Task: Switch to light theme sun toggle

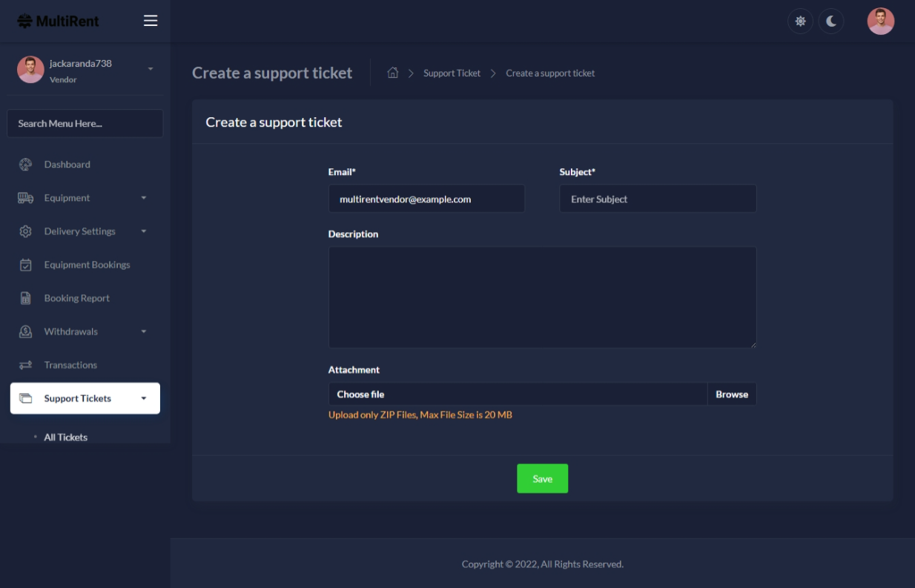Action: click(800, 22)
